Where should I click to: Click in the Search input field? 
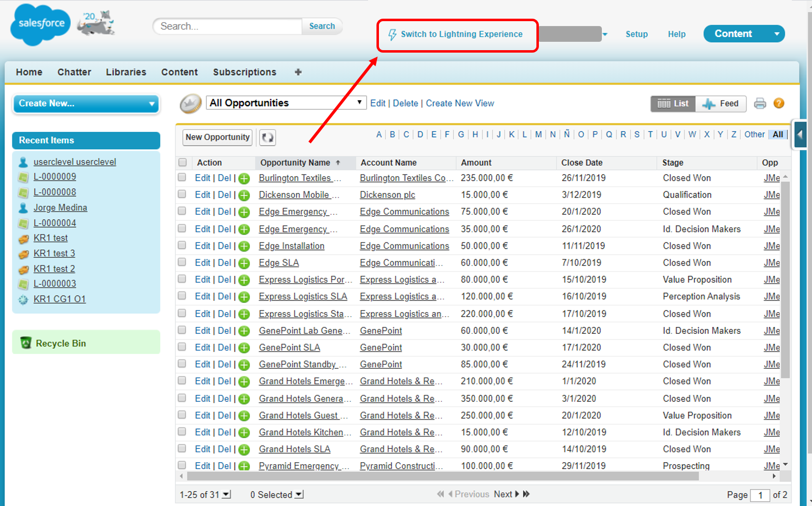coord(227,26)
